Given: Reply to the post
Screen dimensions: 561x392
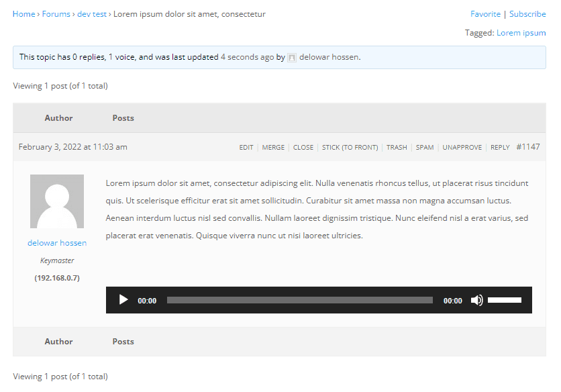Looking at the screenshot, I should click(x=500, y=148).
